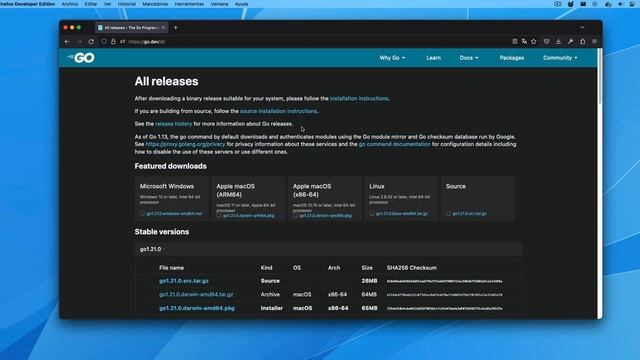
Task: Click the page vertical scrollbar thumb
Action: point(600,76)
